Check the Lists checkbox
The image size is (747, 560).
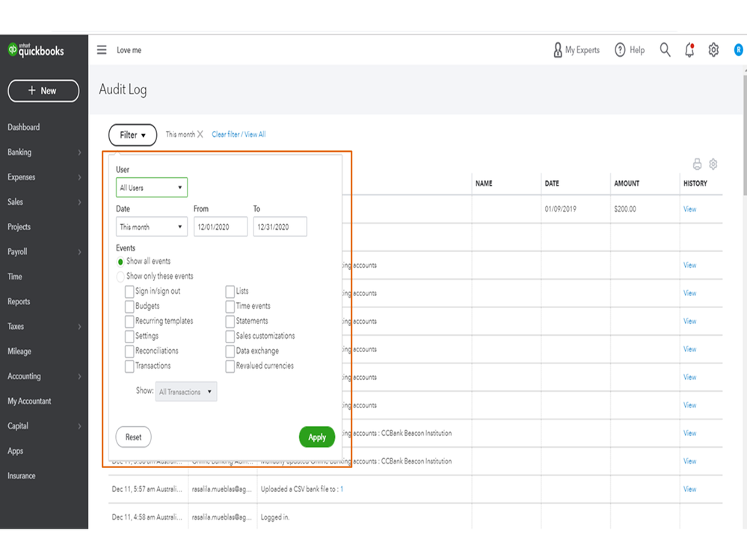(x=230, y=292)
